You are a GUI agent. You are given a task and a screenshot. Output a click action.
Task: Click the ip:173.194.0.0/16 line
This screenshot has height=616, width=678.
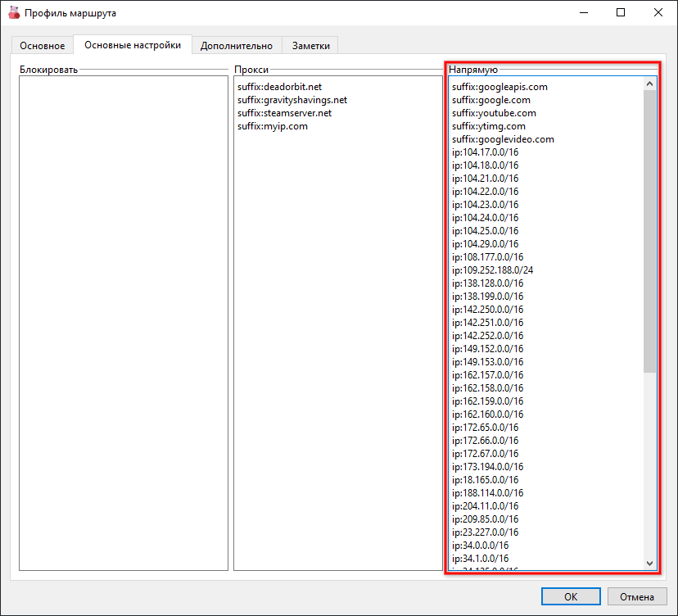(x=488, y=467)
